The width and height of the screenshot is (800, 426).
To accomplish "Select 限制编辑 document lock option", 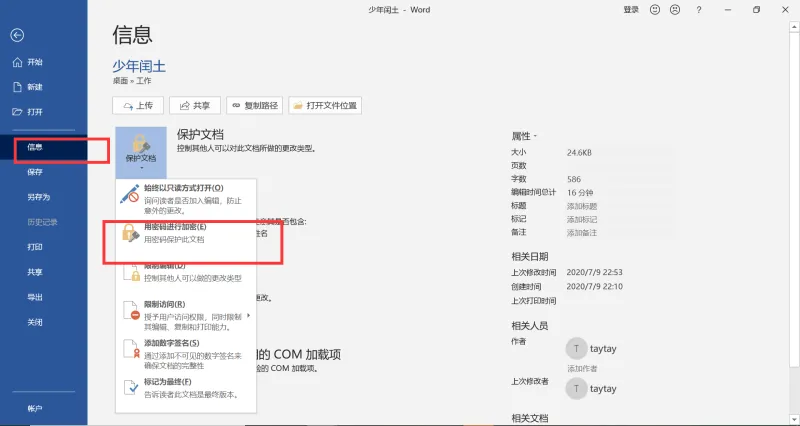I will [x=186, y=272].
